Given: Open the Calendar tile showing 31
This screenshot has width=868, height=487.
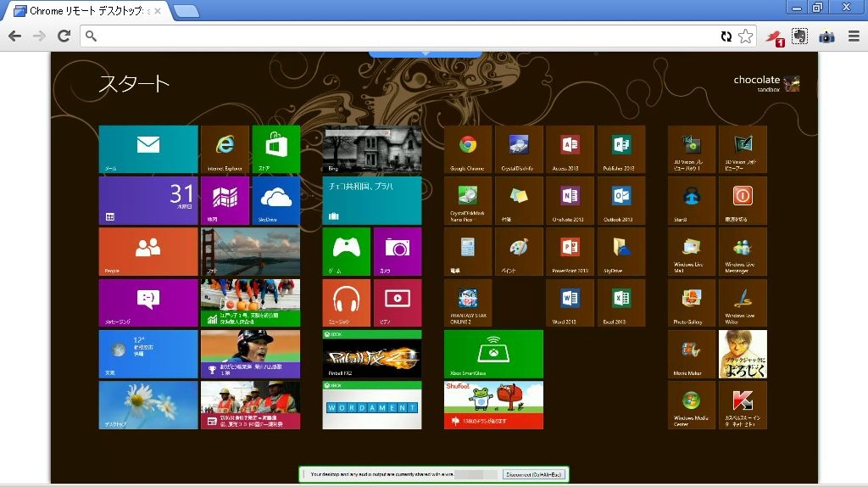Looking at the screenshot, I should [x=147, y=200].
